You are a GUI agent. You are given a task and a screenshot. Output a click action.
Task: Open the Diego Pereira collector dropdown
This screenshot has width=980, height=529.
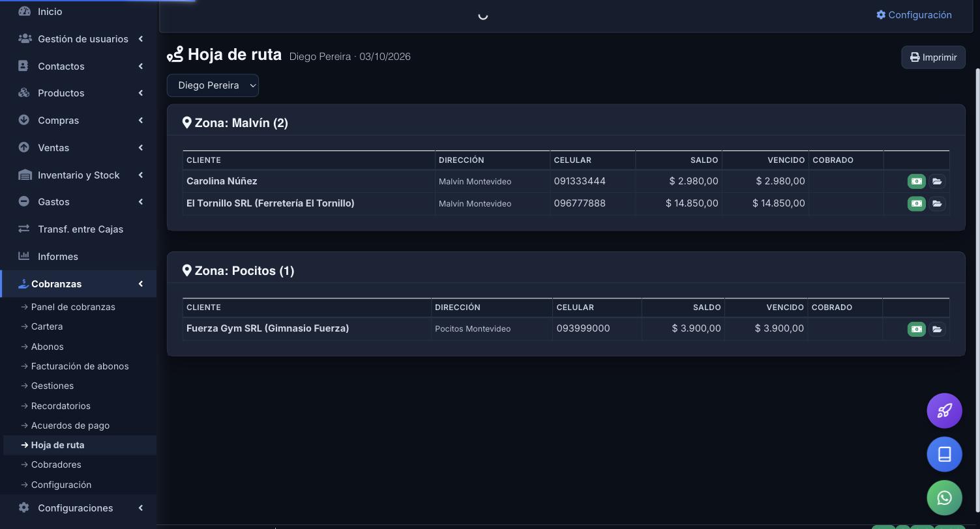[213, 85]
